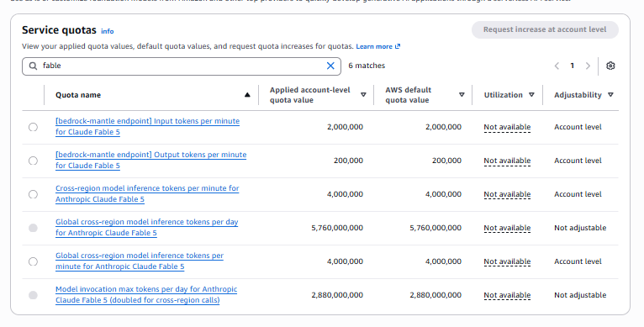644x327 pixels.
Task: Click 200,000 applied quota value
Action: click(348, 161)
